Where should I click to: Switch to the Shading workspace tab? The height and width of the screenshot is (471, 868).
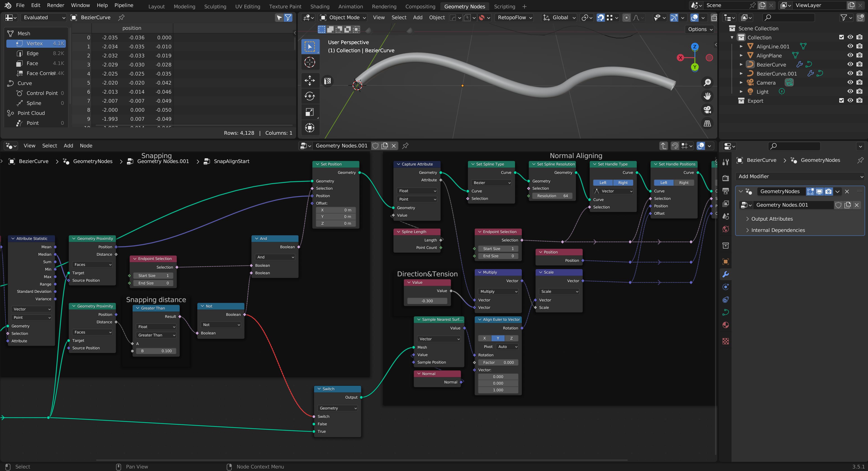click(320, 6)
